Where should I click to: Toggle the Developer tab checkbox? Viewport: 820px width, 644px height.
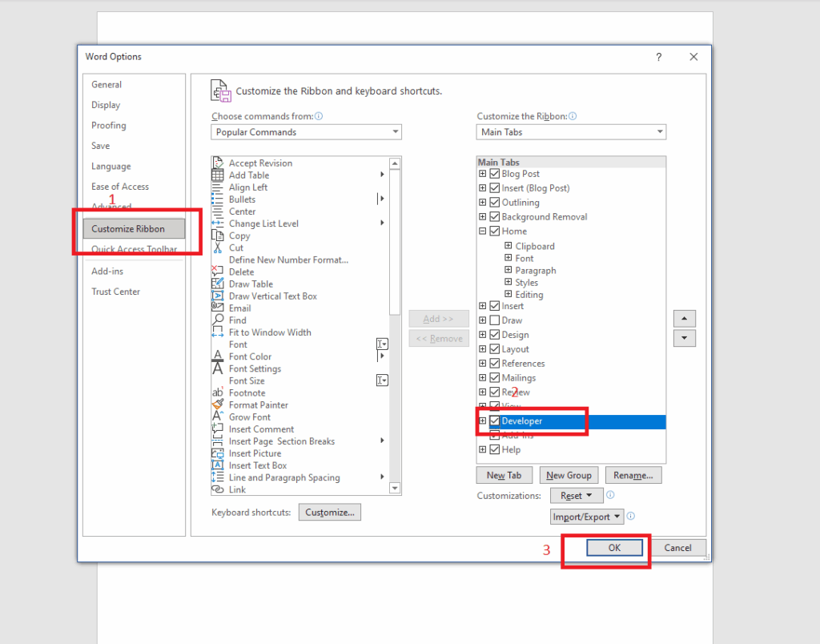coord(495,421)
